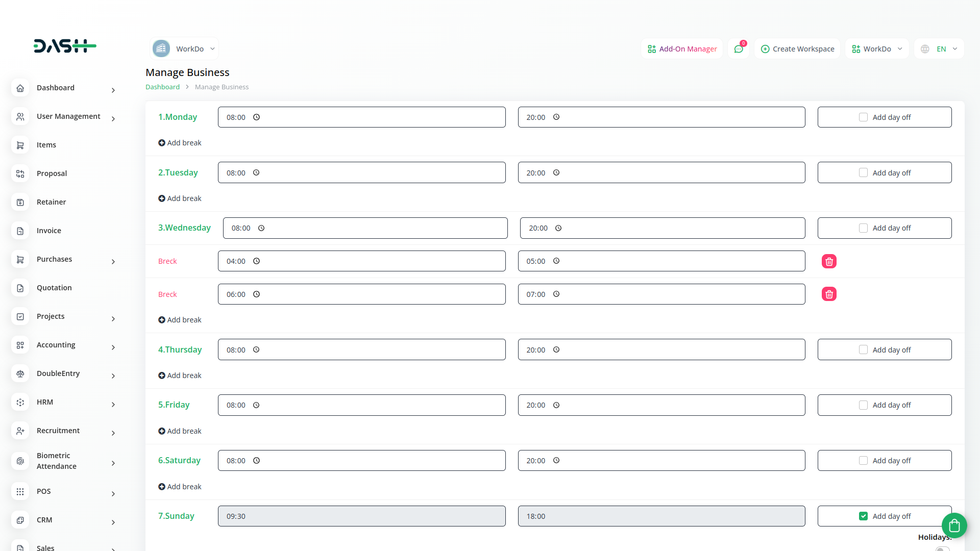The width and height of the screenshot is (980, 551).
Task: Delete the 06:00 break using trash icon
Action: tap(829, 294)
